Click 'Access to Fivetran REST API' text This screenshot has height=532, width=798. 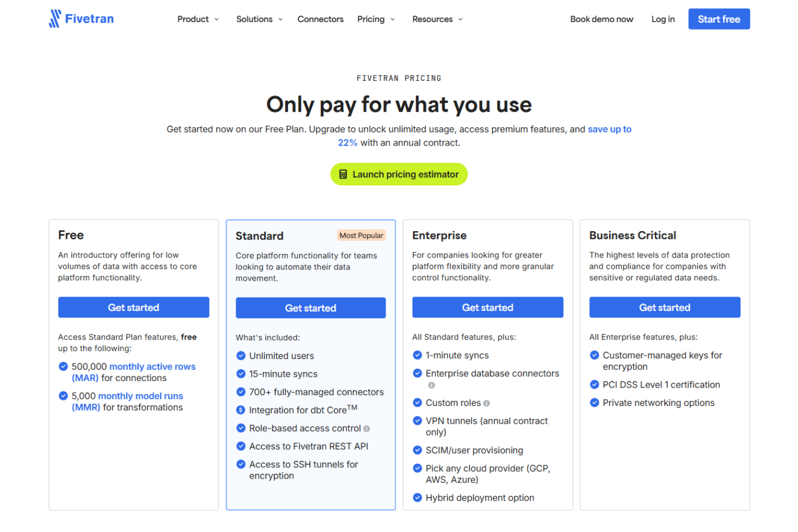308,446
